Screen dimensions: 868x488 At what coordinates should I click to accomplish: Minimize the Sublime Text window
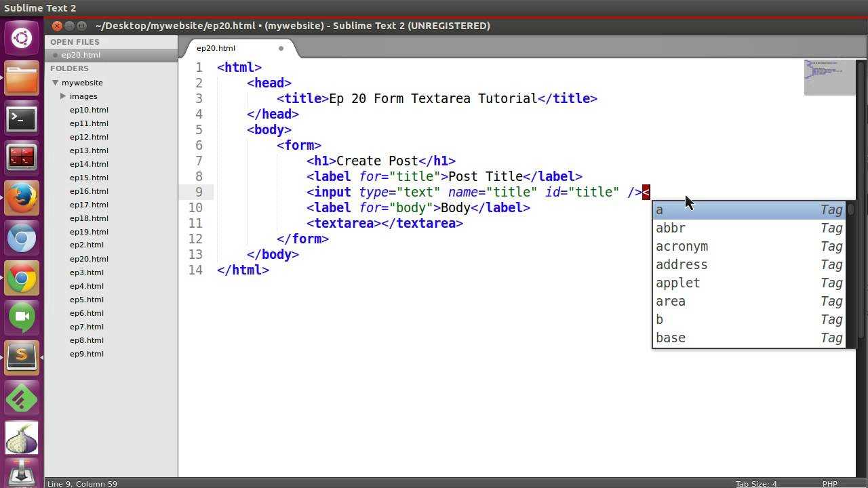tap(70, 26)
